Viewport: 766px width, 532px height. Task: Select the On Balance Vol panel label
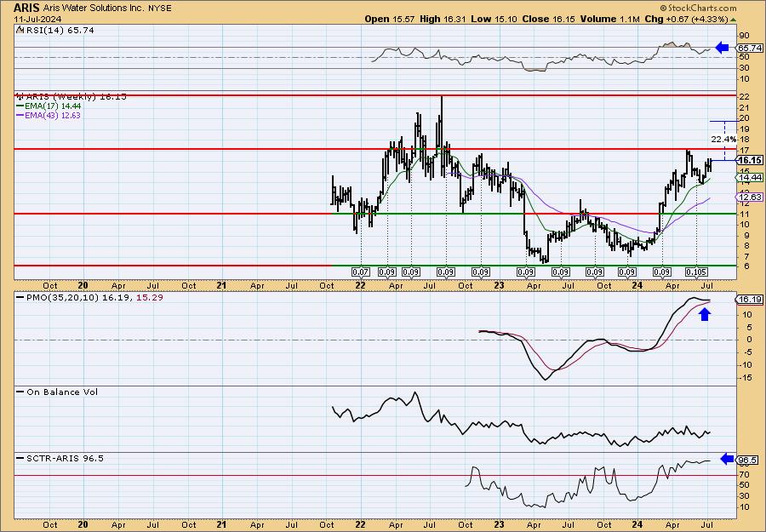(x=57, y=392)
